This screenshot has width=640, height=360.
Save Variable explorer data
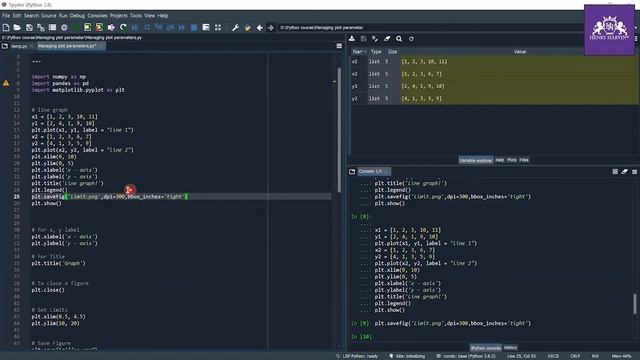pyautogui.click(x=363, y=39)
